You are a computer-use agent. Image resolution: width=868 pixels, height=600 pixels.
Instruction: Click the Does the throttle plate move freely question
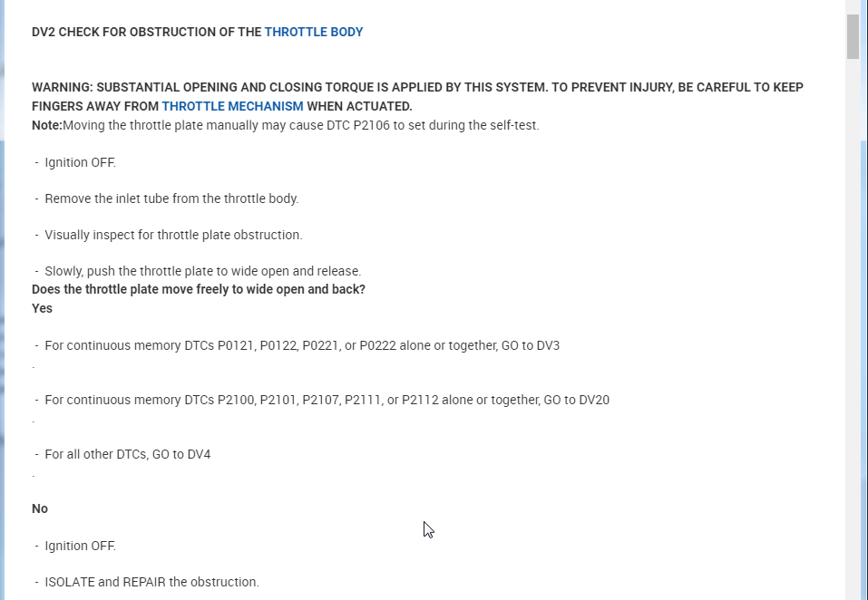tap(199, 290)
